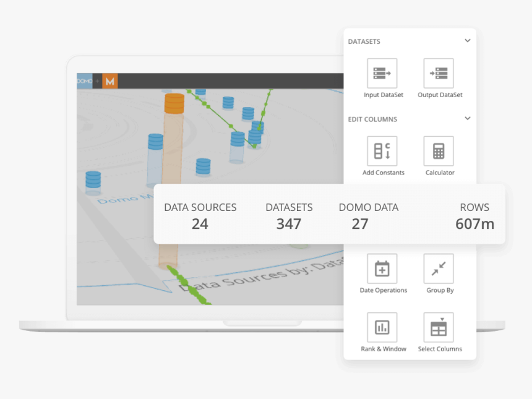
Task: Select the Group By arrows icon
Action: pos(439,268)
